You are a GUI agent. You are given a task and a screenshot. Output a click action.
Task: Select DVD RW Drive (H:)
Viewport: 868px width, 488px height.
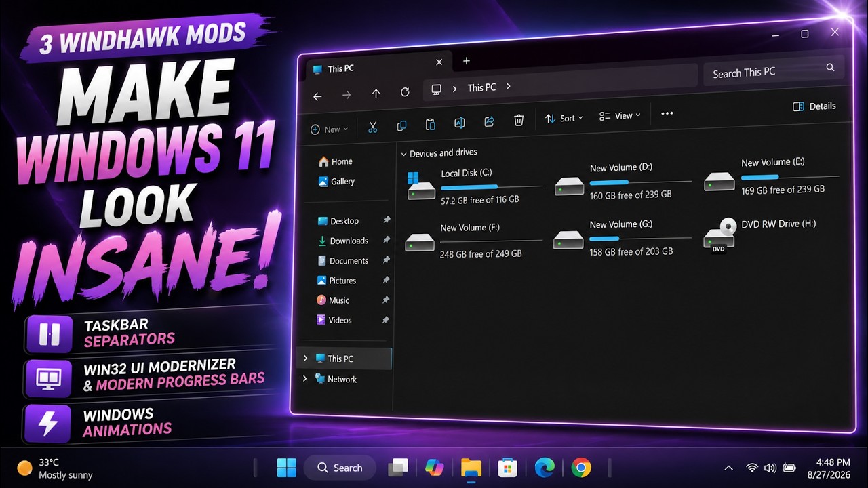(x=759, y=234)
